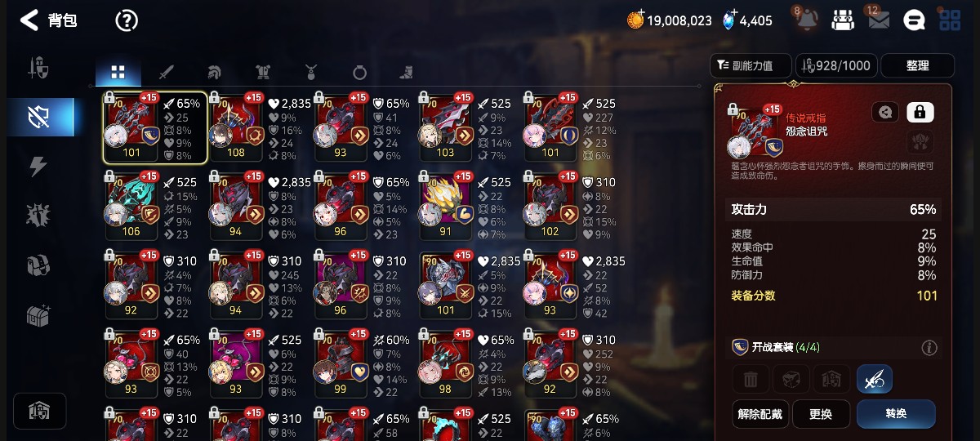
Task: Select the teal weapon with score 106
Action: (132, 205)
